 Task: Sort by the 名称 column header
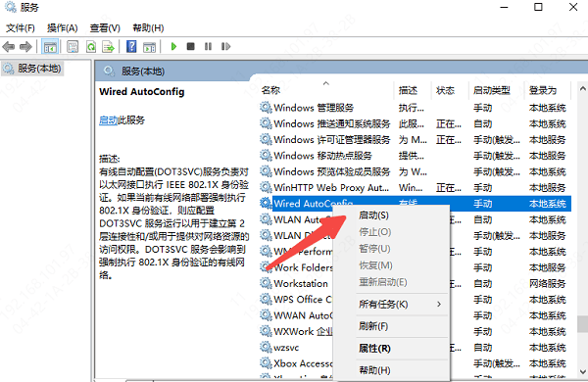270,90
